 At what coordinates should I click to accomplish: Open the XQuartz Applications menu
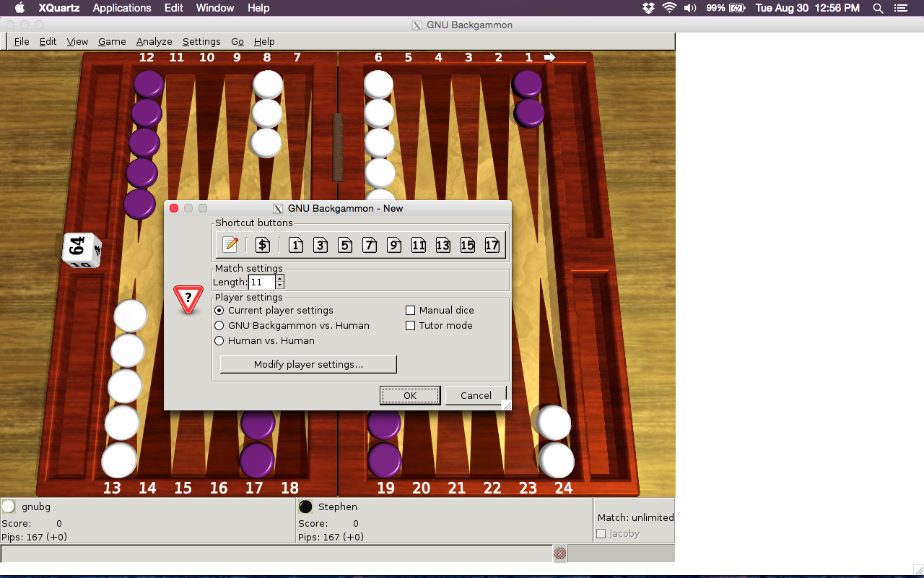122,8
